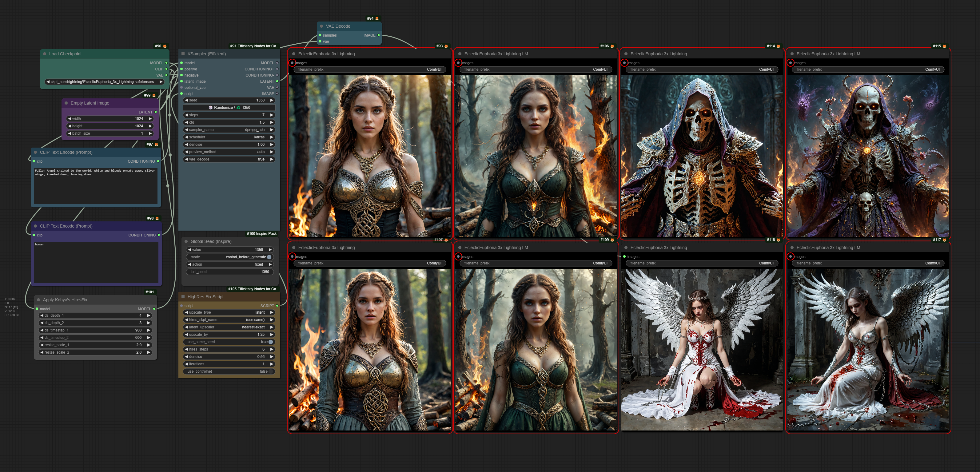Click the #91 Efficiency Nodes badge label
Image resolution: width=980 pixels, height=472 pixels.
[253, 46]
